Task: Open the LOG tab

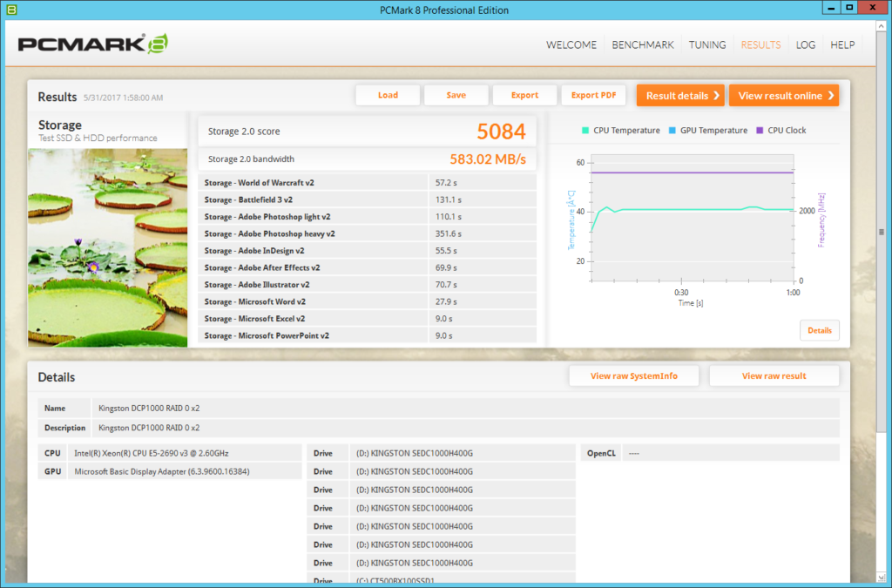Action: 806,45
